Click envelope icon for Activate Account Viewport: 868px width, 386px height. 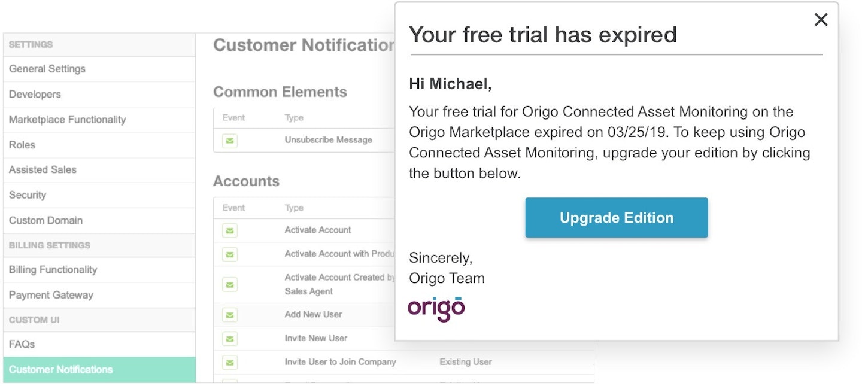pos(230,230)
